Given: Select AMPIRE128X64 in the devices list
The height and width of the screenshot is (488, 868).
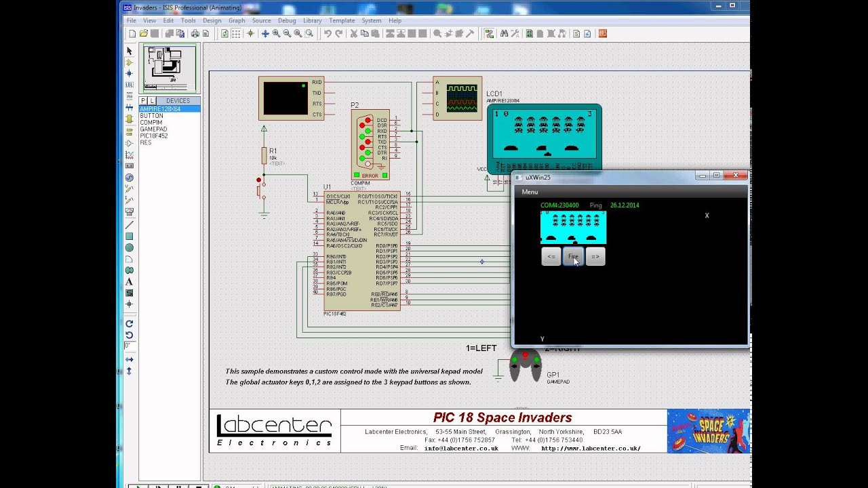Looking at the screenshot, I should click(170, 109).
